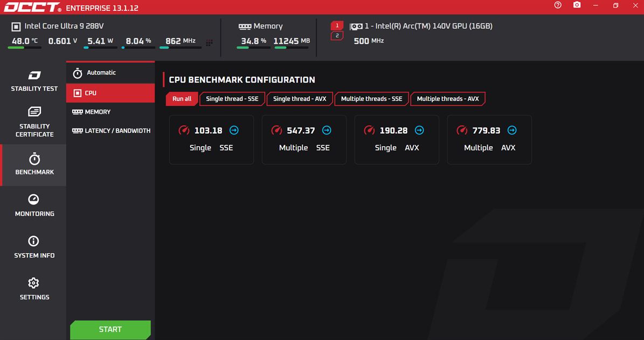Click the 48.0 °C temperature reading
Viewport: 644px width, 340px height.
click(x=25, y=41)
